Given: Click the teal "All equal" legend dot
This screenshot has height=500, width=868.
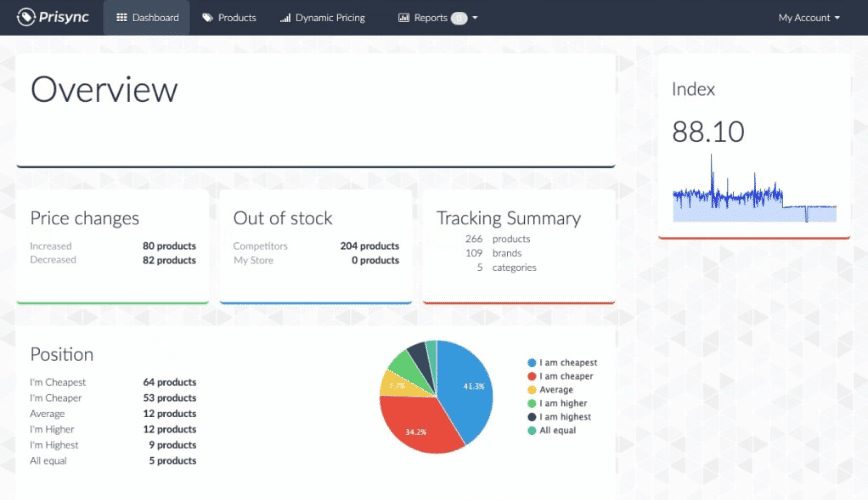Looking at the screenshot, I should tap(531, 431).
